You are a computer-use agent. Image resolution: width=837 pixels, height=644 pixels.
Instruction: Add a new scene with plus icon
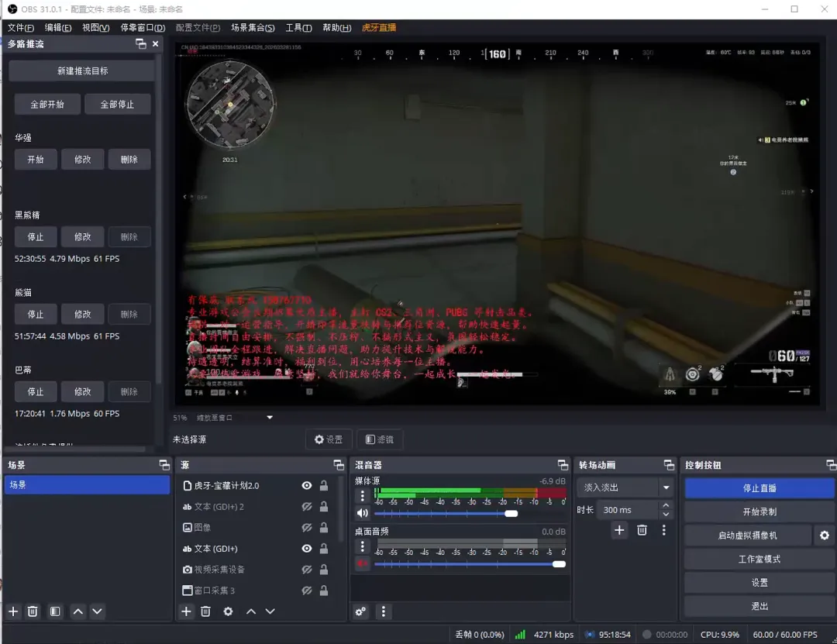click(13, 611)
